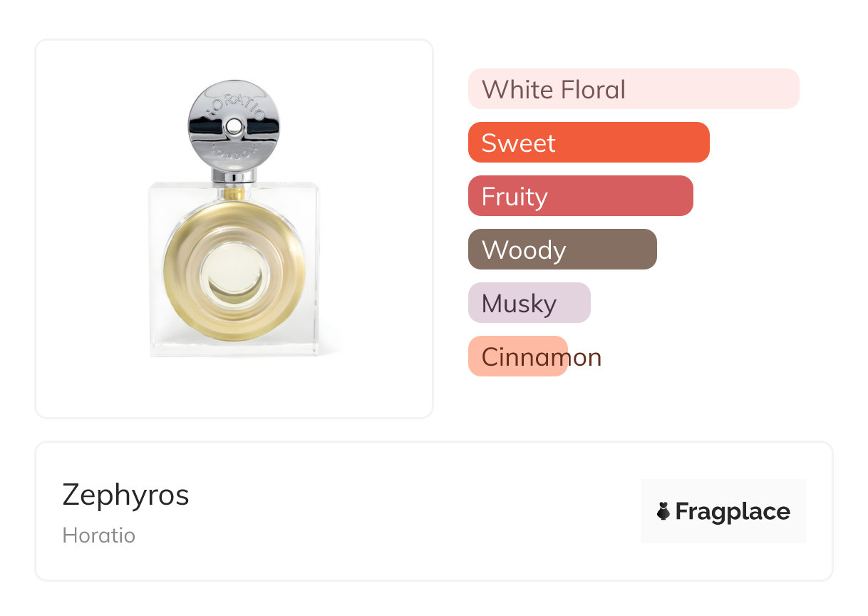Click the clear glass base of the bottle

tap(234, 346)
